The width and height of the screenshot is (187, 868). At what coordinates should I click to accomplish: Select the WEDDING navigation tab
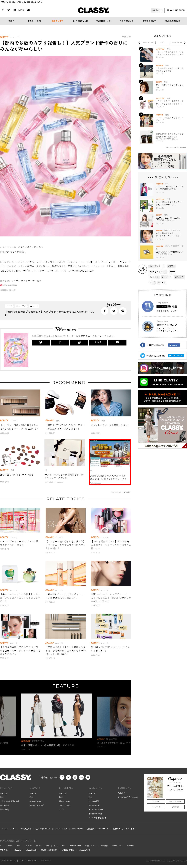[103, 21]
